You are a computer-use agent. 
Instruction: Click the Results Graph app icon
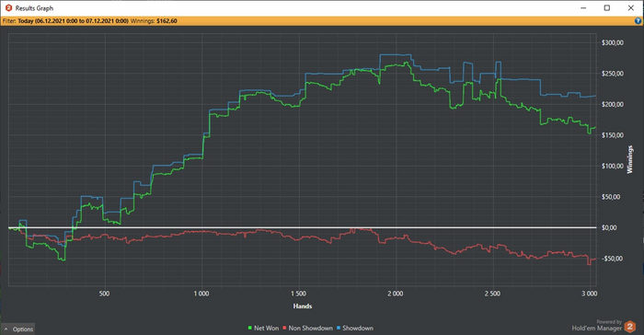pos(8,7)
